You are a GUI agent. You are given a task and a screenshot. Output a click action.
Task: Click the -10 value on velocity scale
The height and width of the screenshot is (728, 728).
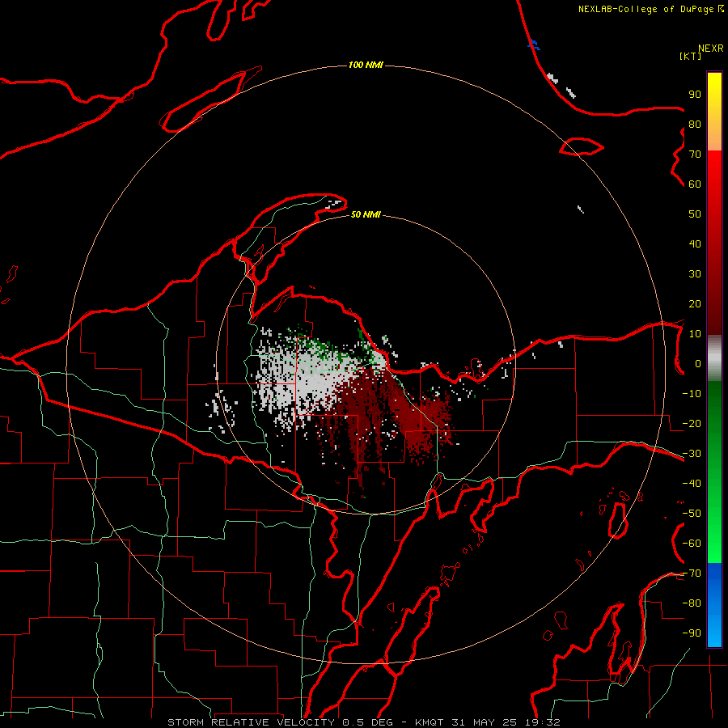click(692, 394)
